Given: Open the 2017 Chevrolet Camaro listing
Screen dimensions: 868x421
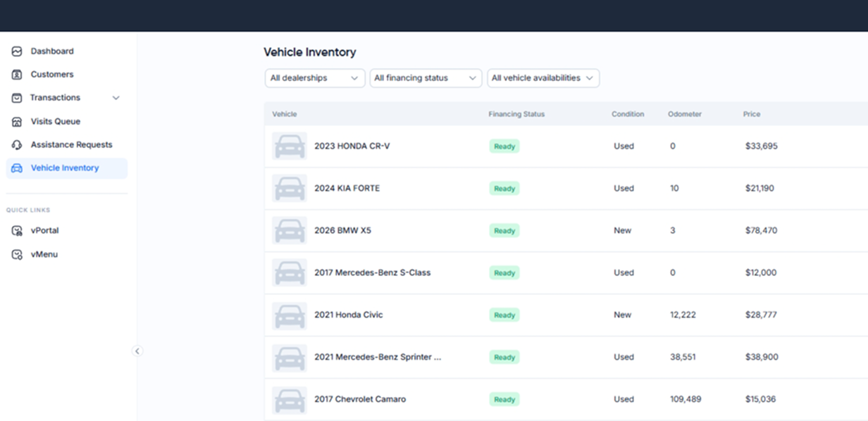Looking at the screenshot, I should [360, 400].
